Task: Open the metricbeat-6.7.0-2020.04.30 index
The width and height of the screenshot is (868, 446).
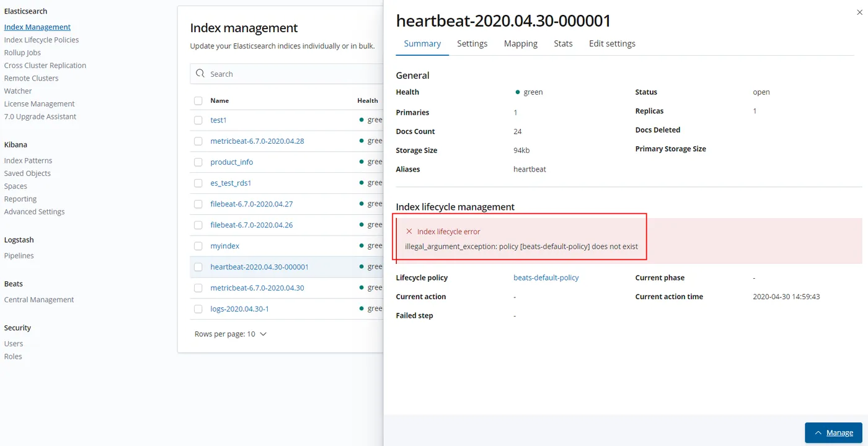Action: (257, 288)
